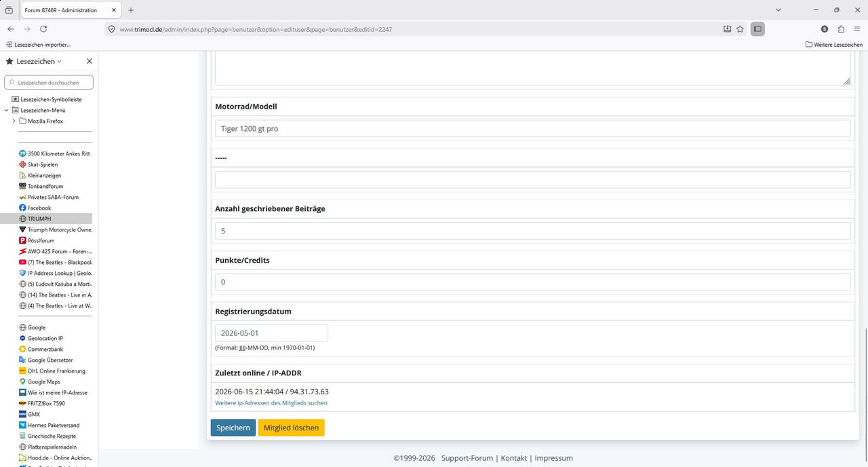Open the 3500 Kilometer Ankes Ritt bookmark
Screen dimensions: 868x467
[x=55, y=153]
